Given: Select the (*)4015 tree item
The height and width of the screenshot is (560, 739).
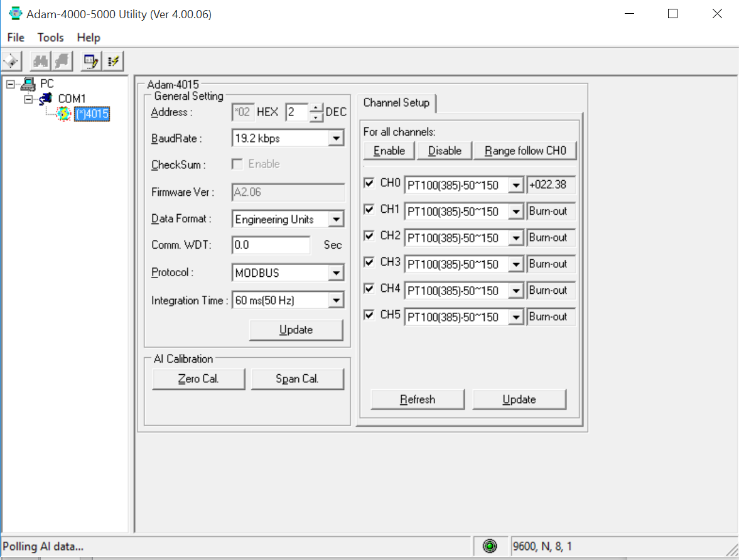Looking at the screenshot, I should pos(92,114).
